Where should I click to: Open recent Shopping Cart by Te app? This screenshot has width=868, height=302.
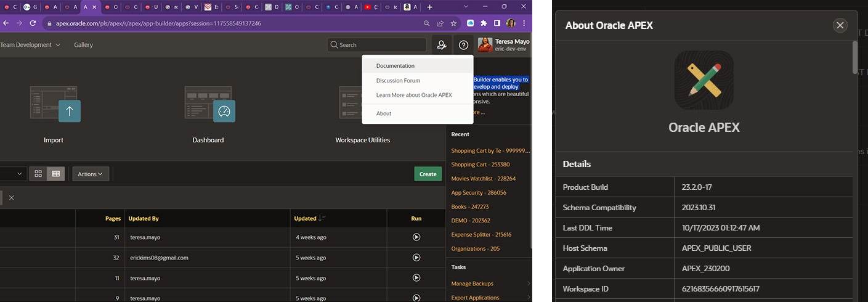(x=490, y=150)
